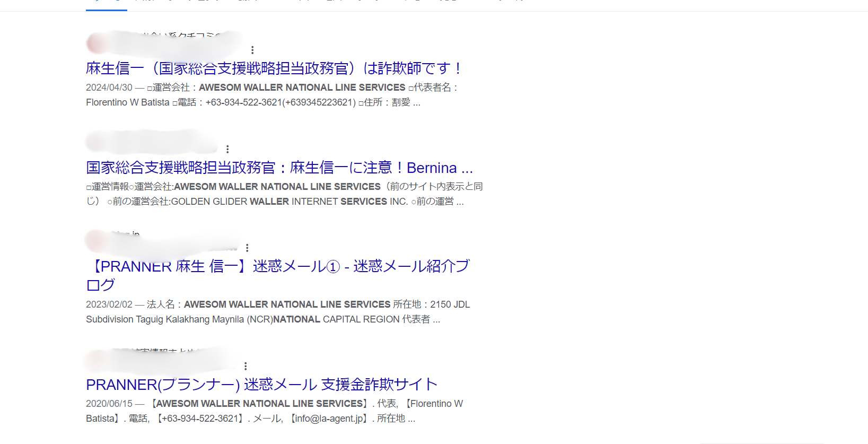Open more options for 麻生信一 詐欺師 result
Viewport: 868px width, 444px height.
[252, 50]
